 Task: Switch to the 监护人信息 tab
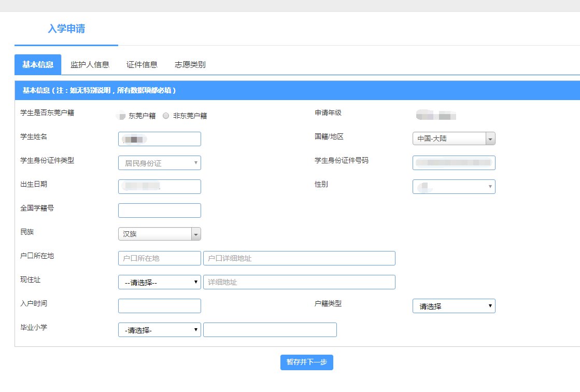90,65
